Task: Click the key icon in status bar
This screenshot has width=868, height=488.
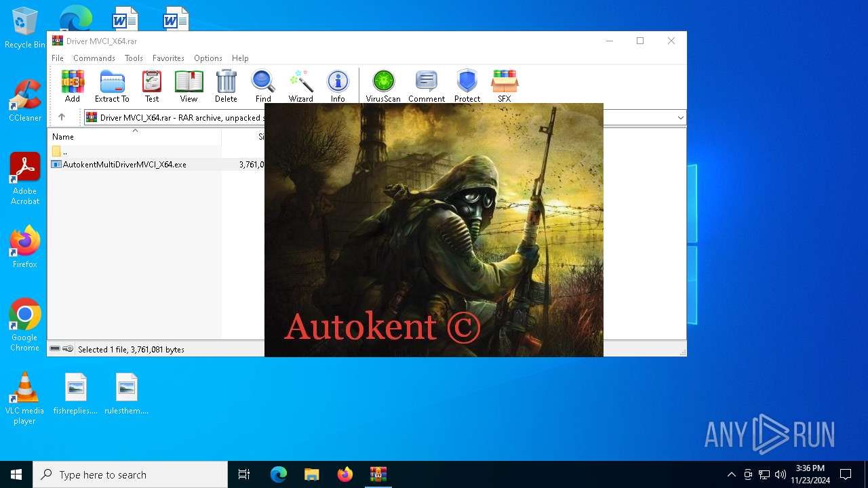Action: click(68, 349)
